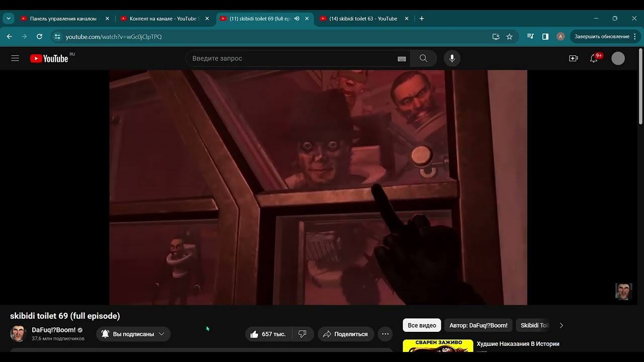This screenshot has width=644, height=362.
Task: Click the install app icon in address bar
Action: pos(496,37)
